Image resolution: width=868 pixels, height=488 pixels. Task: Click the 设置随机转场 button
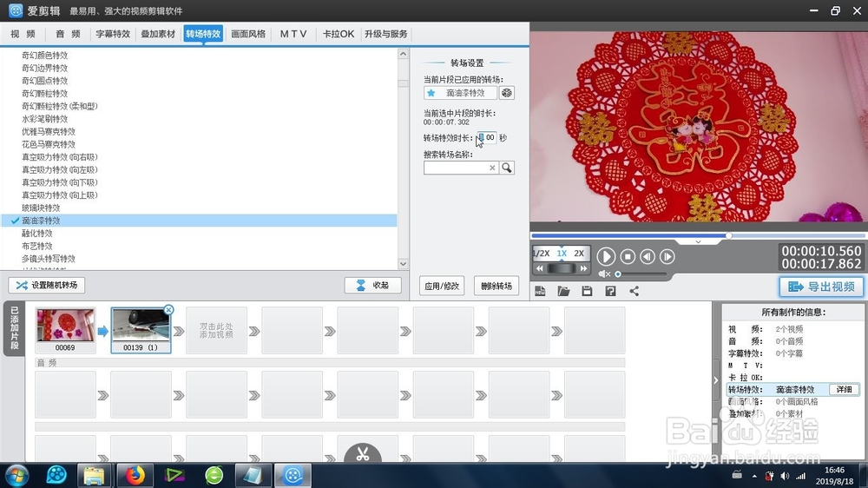pyautogui.click(x=47, y=285)
